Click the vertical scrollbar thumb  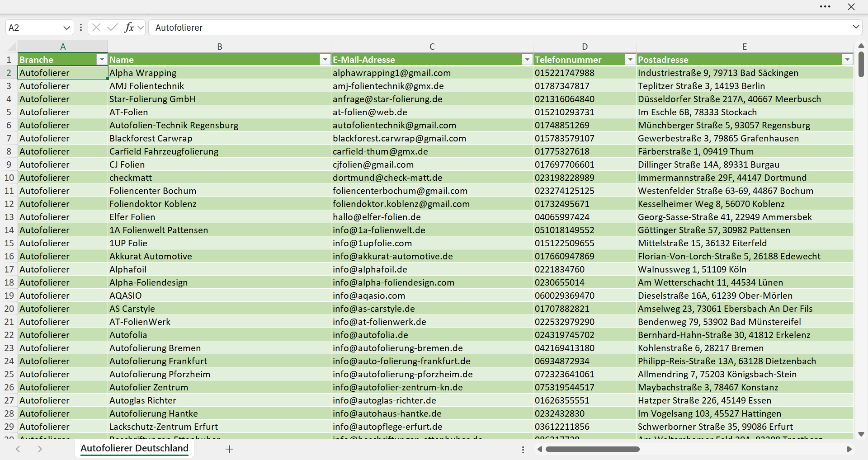pos(861,64)
